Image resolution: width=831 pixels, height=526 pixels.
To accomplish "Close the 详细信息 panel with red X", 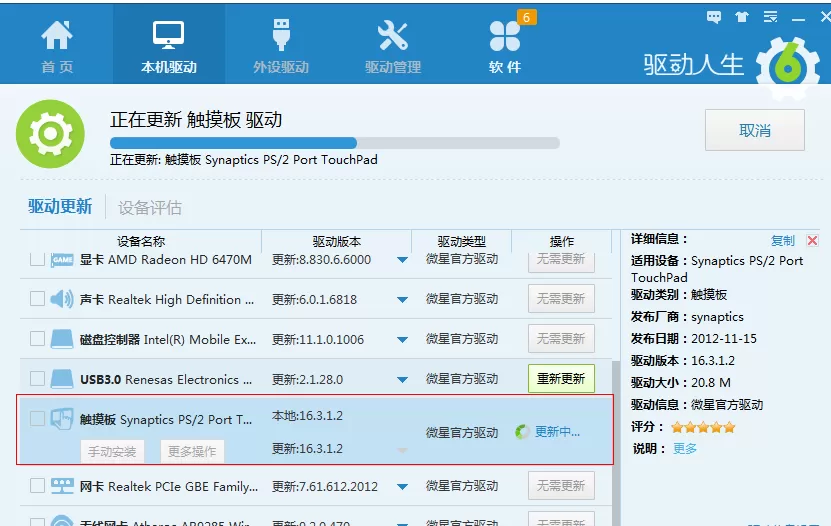I will click(x=812, y=240).
